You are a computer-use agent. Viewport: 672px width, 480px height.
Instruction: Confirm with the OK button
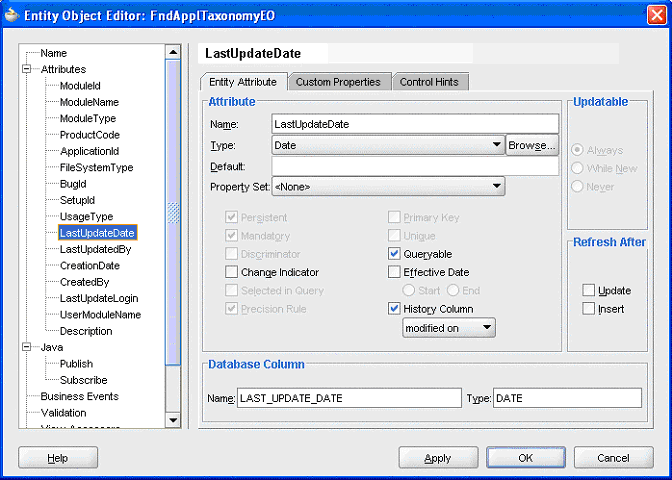click(x=526, y=458)
